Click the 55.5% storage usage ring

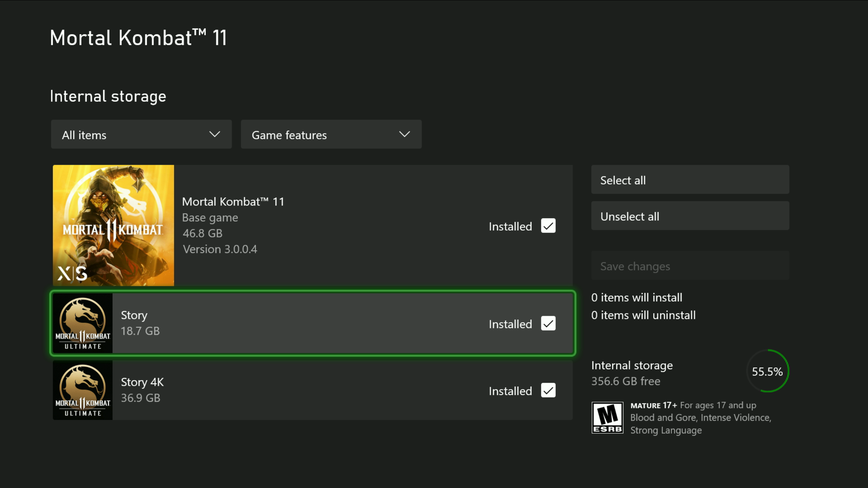point(767,371)
